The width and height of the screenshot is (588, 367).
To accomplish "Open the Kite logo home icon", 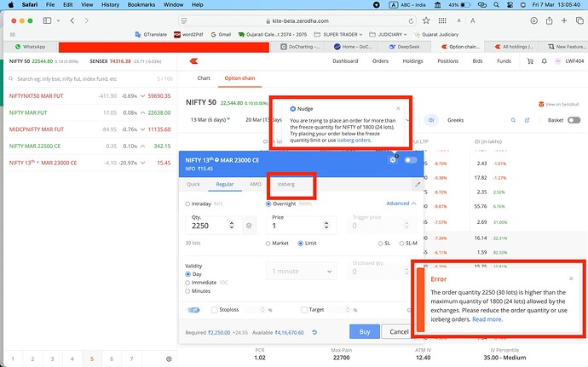I will point(194,61).
